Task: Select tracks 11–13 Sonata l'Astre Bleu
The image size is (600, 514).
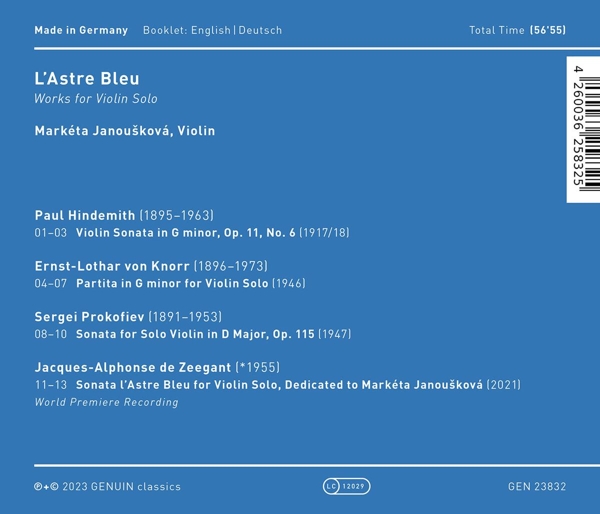Action: [277, 385]
